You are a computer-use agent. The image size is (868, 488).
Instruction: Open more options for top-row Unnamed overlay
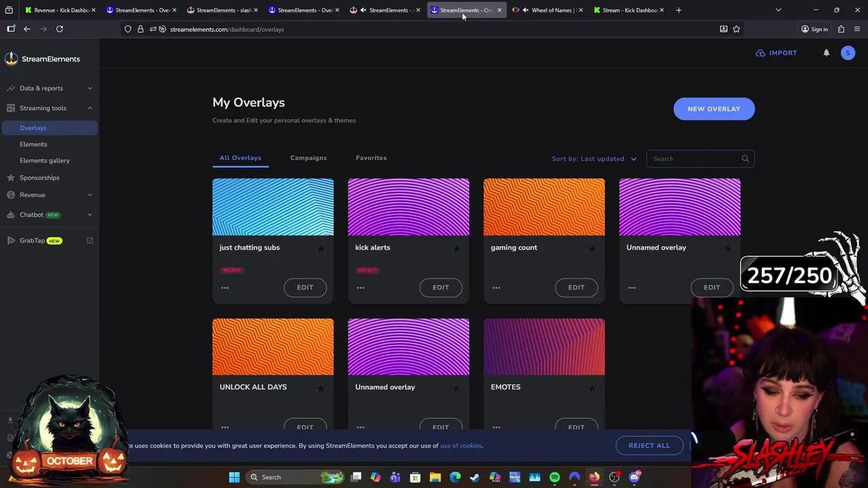pyautogui.click(x=632, y=287)
